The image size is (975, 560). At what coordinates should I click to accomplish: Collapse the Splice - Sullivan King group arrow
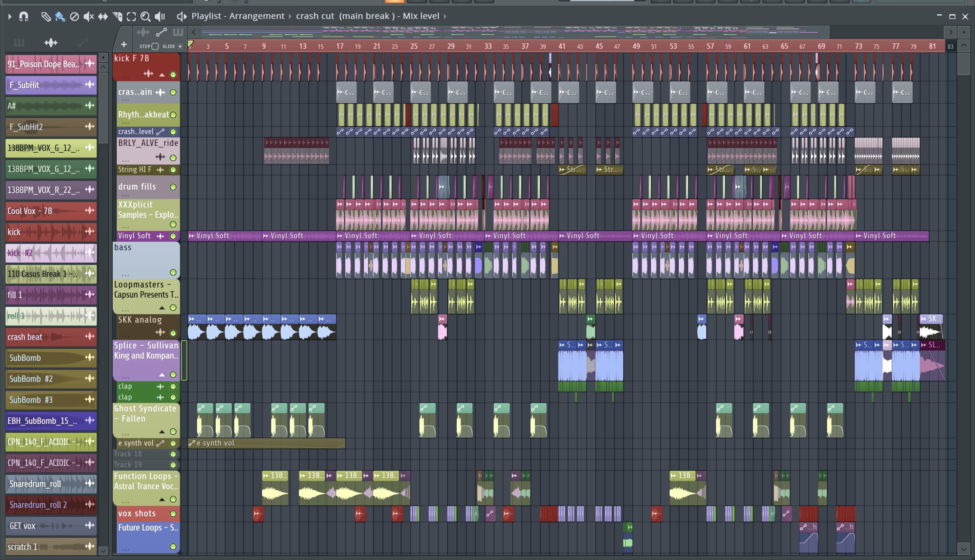pos(162,375)
